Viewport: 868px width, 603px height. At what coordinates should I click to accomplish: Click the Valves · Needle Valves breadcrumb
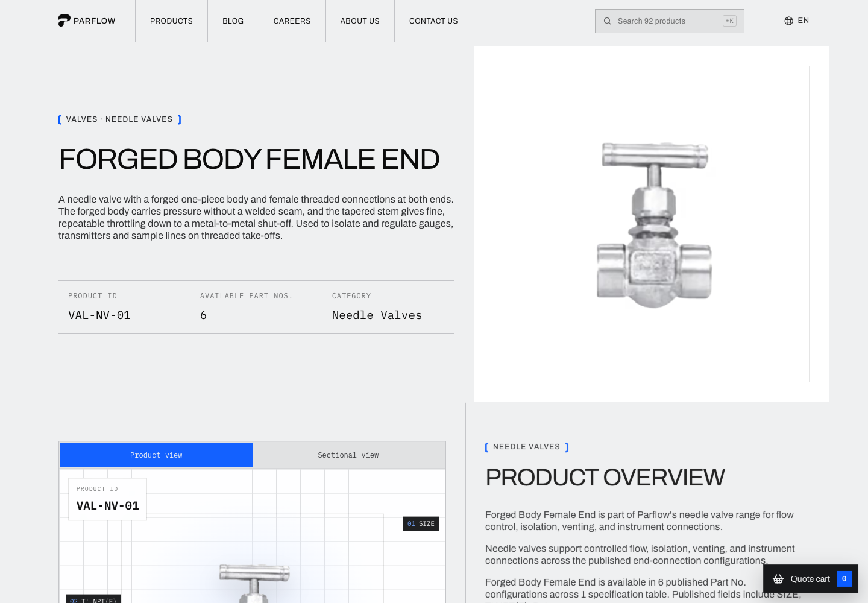coord(119,119)
